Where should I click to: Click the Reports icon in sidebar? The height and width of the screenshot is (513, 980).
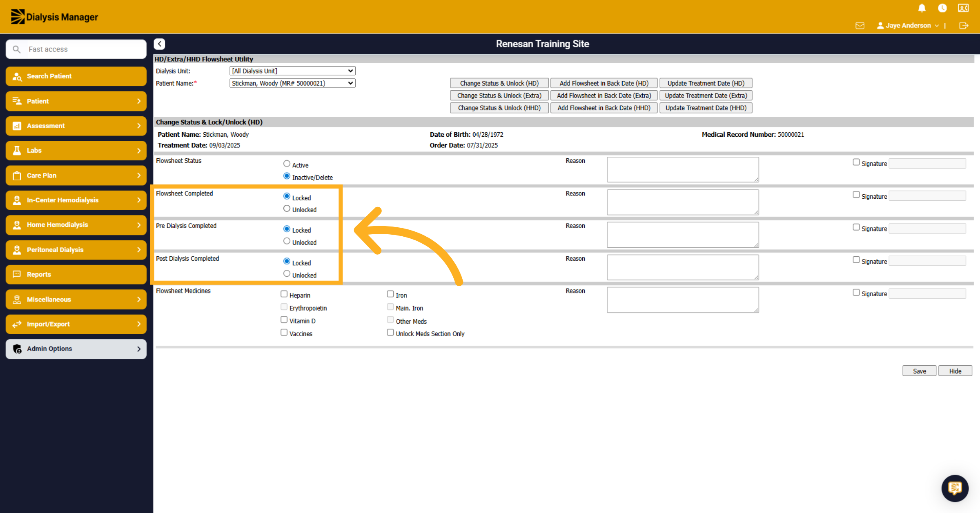[x=17, y=274]
